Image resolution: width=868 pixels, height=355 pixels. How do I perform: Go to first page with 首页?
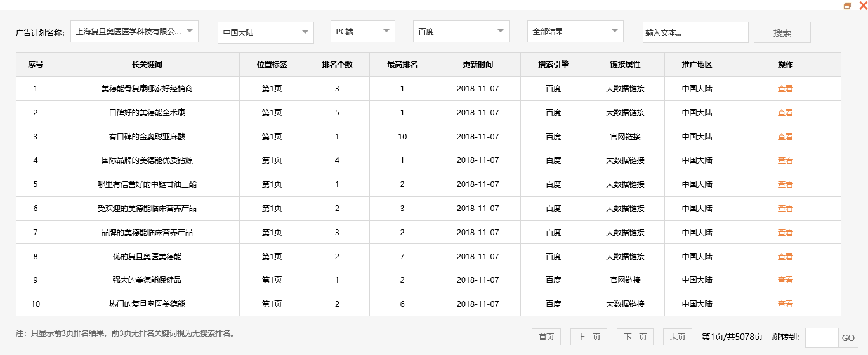546,337
